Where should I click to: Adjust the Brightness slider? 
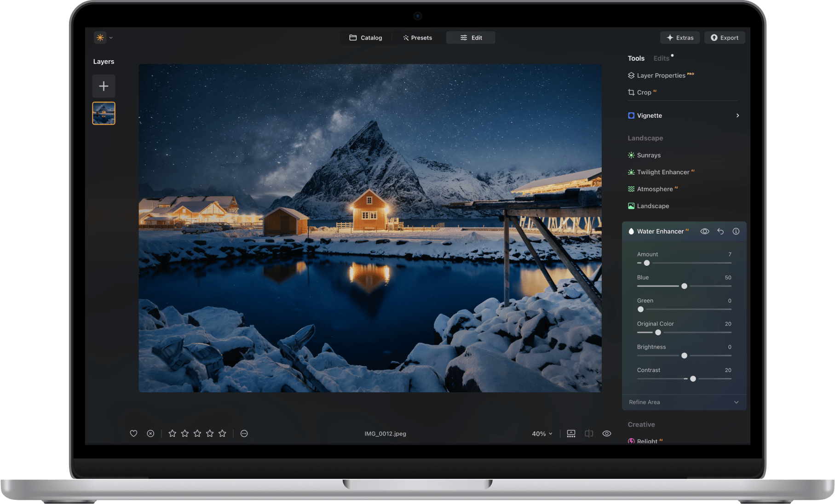coord(684,355)
